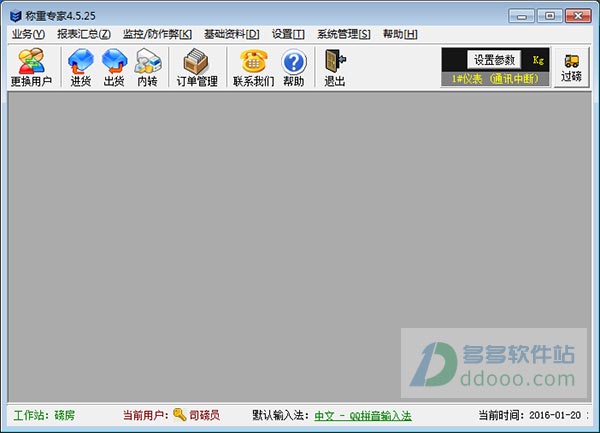This screenshot has width=600, height=433.
Task: Open the 系统管理[S] menu
Action: click(x=344, y=34)
